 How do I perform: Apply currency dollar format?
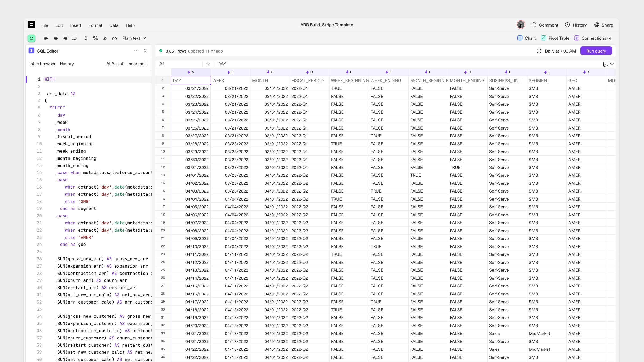tap(86, 38)
